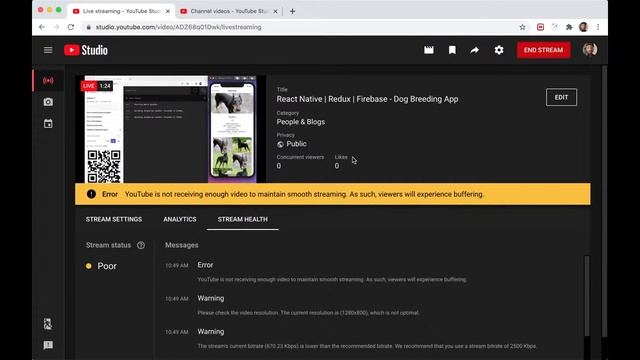Screen dimensions: 640x360
Task: Close the Channel videos browser tab
Action: tap(275, 11)
